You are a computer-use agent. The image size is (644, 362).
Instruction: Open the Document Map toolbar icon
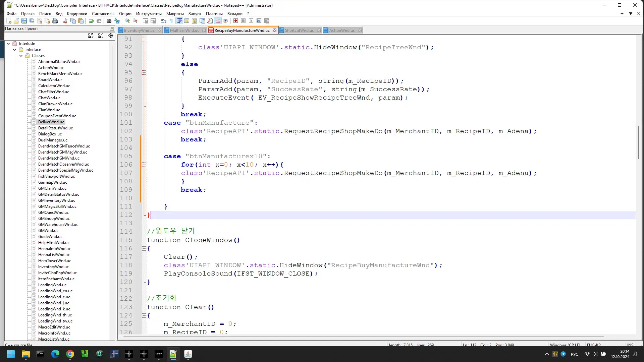click(195, 21)
